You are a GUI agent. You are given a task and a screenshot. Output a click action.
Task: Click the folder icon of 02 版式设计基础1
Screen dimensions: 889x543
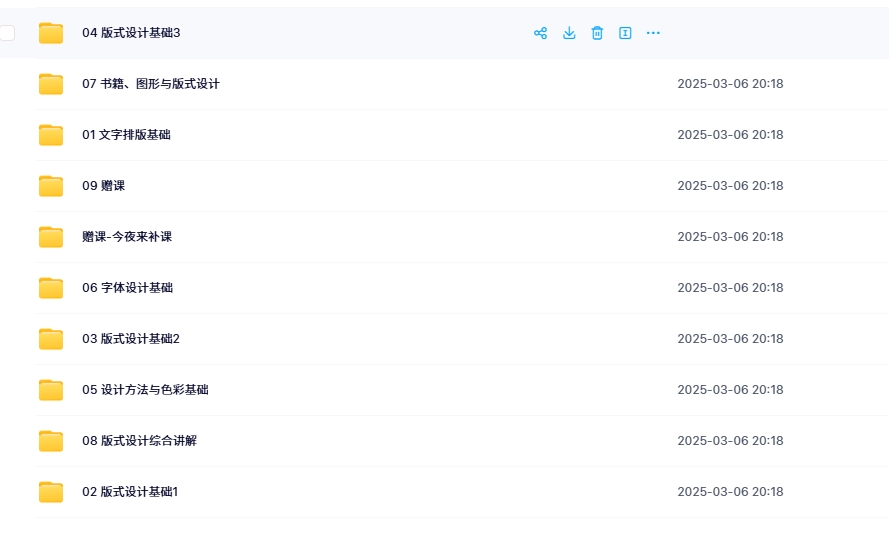point(51,492)
